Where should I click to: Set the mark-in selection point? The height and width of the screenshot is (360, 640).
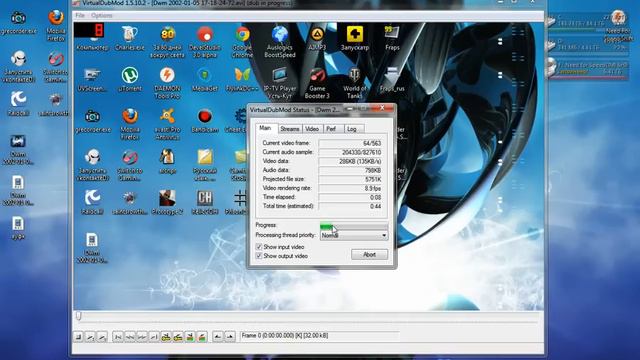(218, 337)
